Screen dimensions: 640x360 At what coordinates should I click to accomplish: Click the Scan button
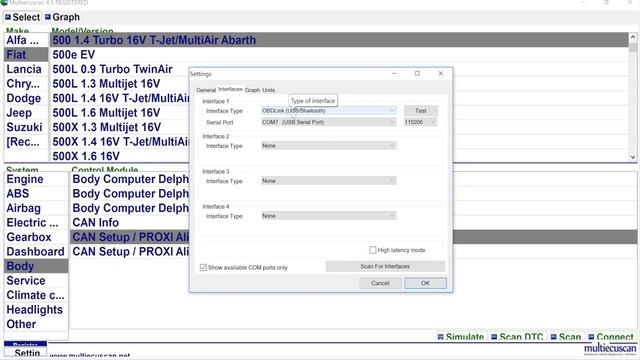point(566,337)
